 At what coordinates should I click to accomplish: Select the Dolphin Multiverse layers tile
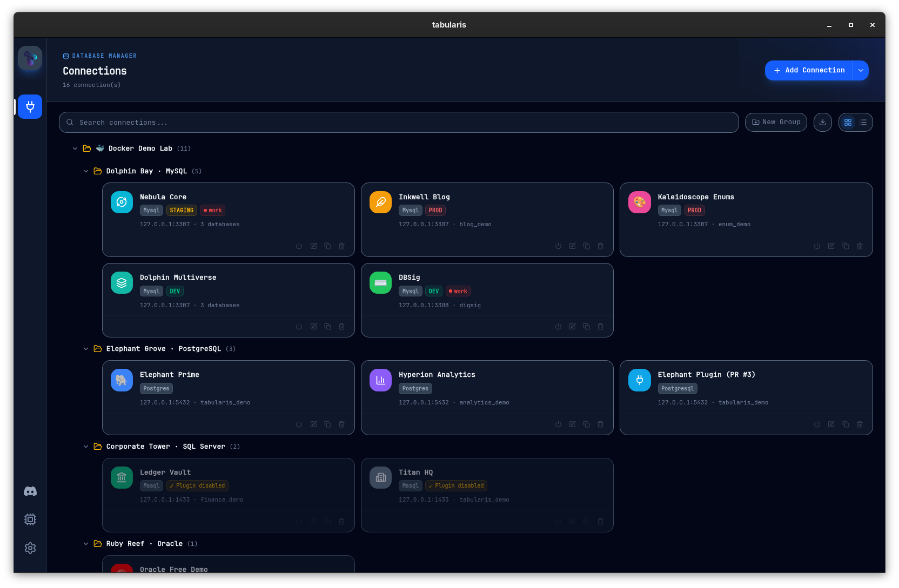(x=122, y=283)
